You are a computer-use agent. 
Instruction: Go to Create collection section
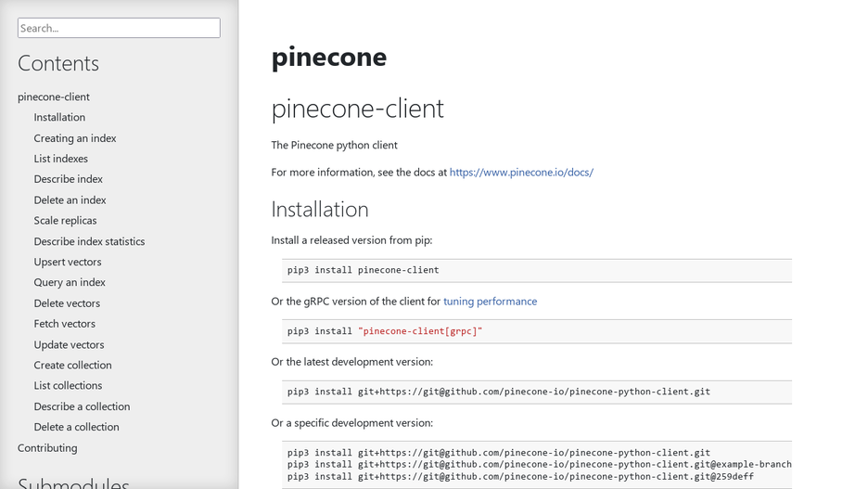tap(72, 365)
